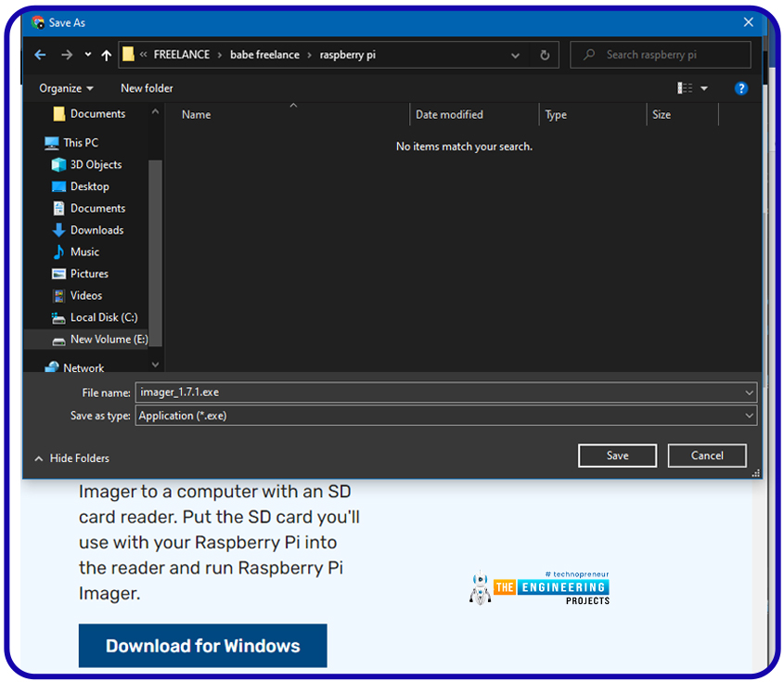Open Desktop in the sidebar
The height and width of the screenshot is (682, 784).
click(x=89, y=187)
